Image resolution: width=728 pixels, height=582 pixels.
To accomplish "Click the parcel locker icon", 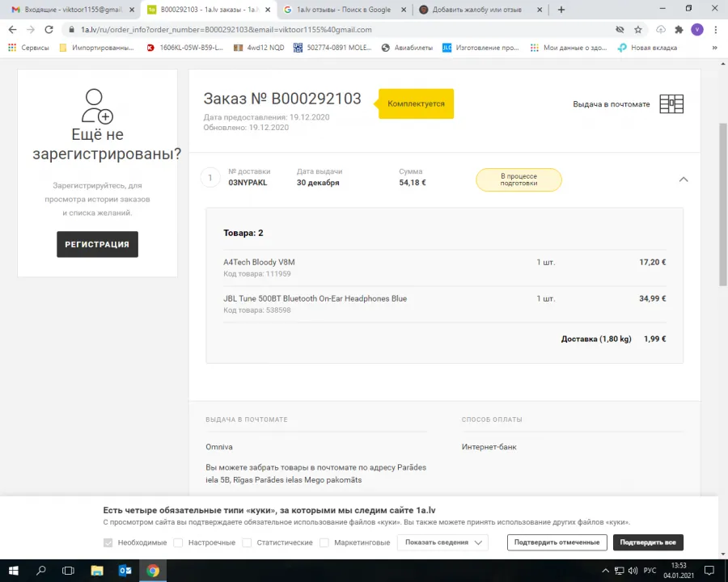I will [671, 104].
